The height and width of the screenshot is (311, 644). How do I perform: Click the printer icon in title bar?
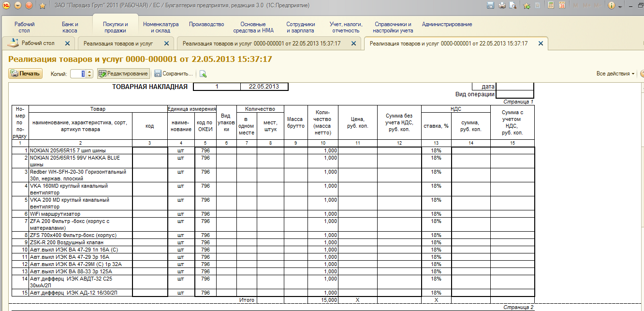click(502, 6)
